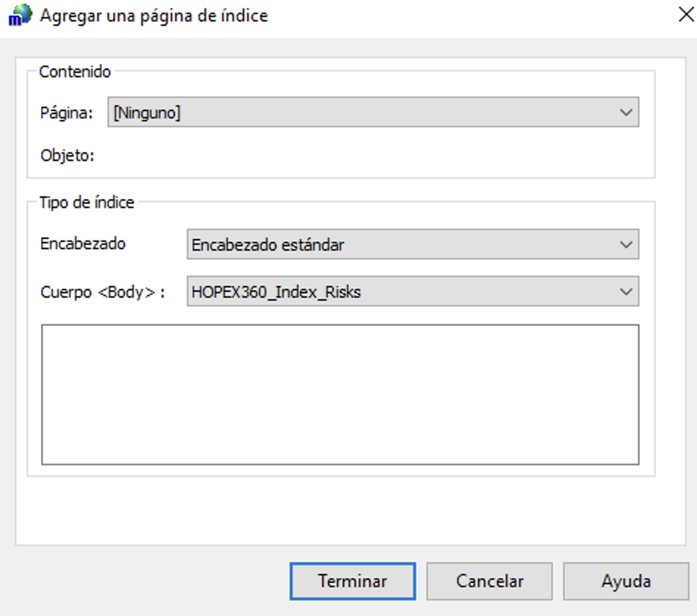The image size is (697, 616).
Task: Click the empty description box under Cuerpo
Action: point(340,395)
